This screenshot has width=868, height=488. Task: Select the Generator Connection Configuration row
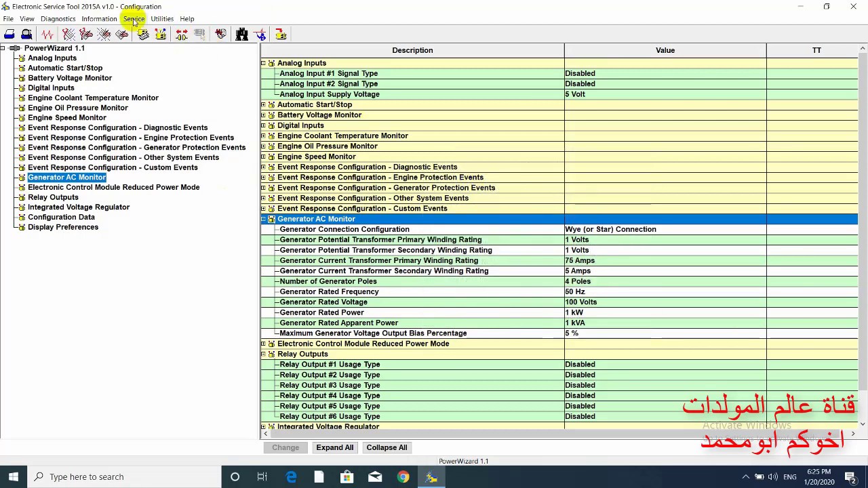tap(559, 229)
